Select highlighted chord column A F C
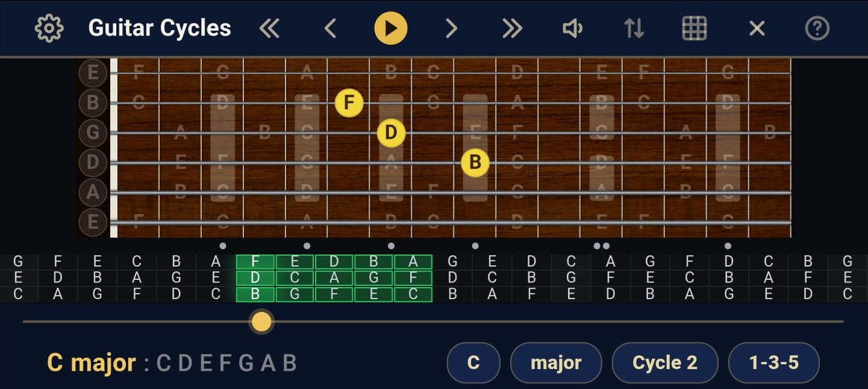Screen dimensions: 868x389 click(x=413, y=278)
